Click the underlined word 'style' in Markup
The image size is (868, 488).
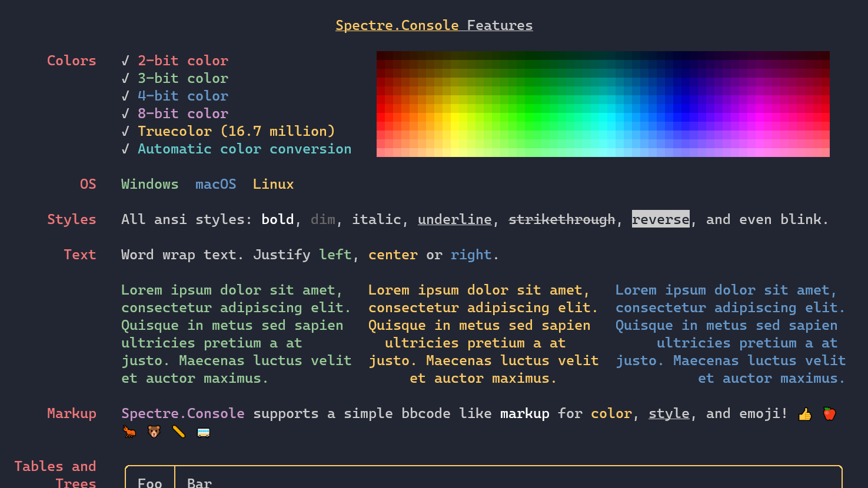pyautogui.click(x=669, y=413)
